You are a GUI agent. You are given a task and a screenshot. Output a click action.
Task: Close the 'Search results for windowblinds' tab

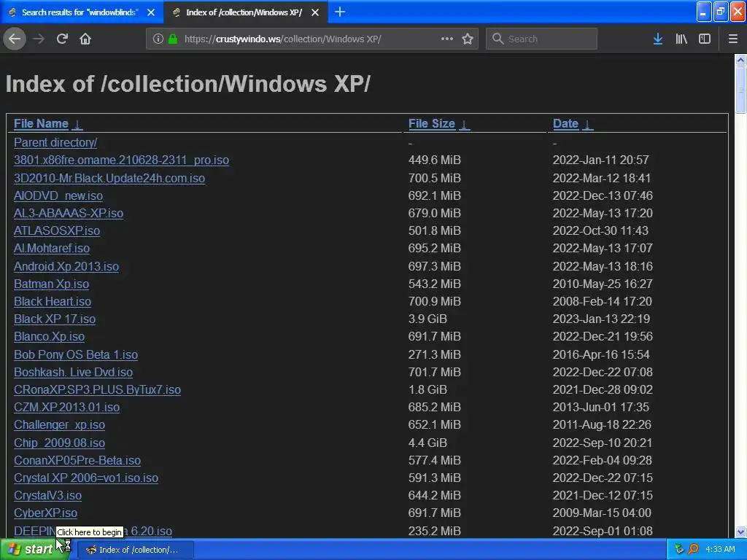151,12
